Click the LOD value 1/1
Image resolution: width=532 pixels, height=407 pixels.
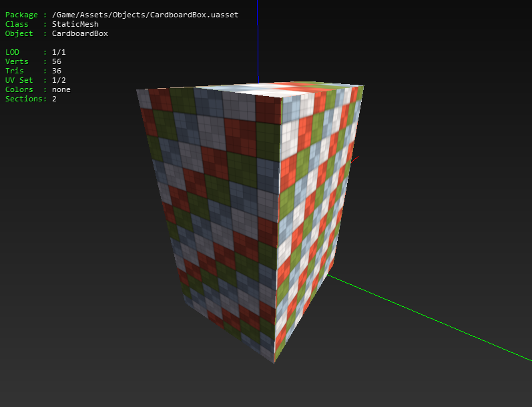[x=59, y=52]
